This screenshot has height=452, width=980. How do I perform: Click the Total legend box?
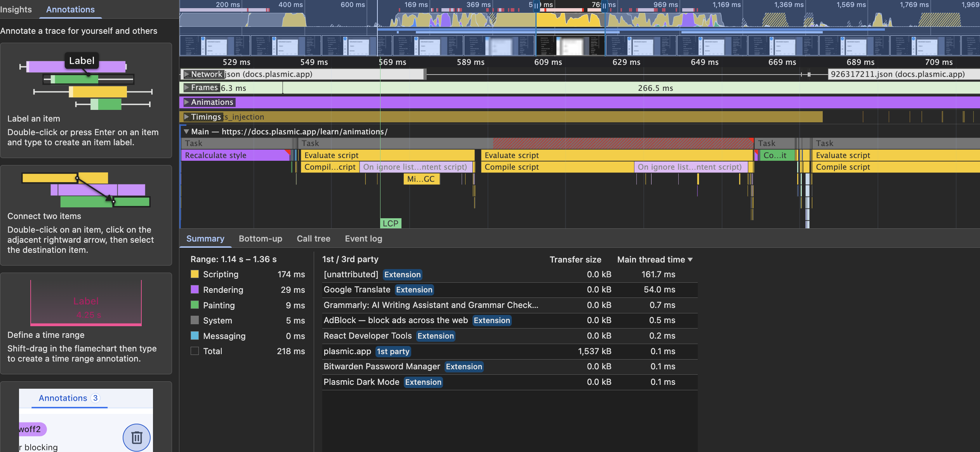point(195,351)
